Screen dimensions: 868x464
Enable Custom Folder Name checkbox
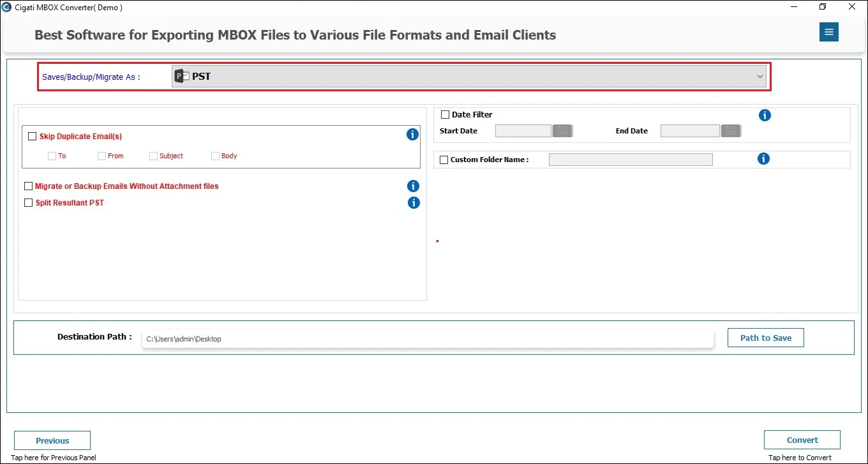(x=444, y=160)
